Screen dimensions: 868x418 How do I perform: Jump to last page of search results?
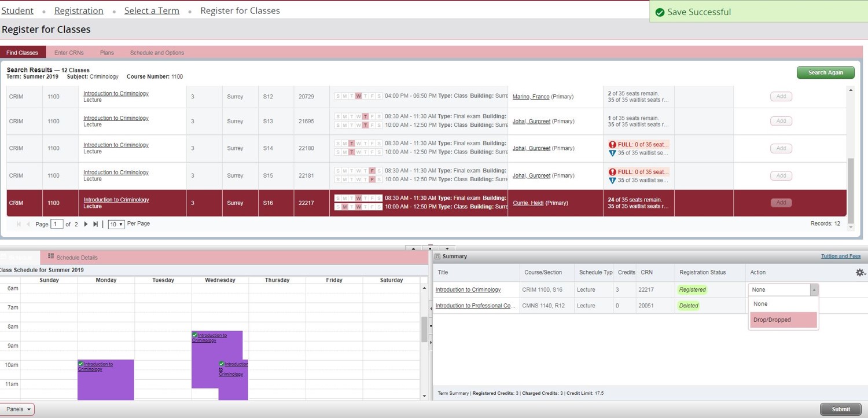coord(95,224)
